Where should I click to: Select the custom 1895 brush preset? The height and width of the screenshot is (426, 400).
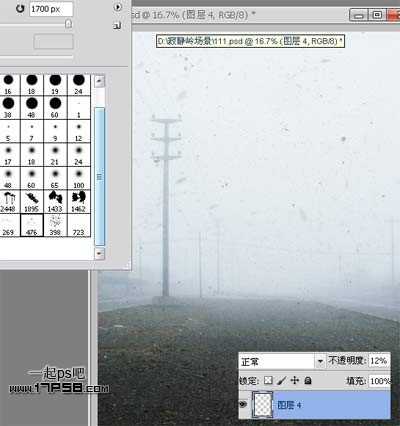[x=32, y=202]
